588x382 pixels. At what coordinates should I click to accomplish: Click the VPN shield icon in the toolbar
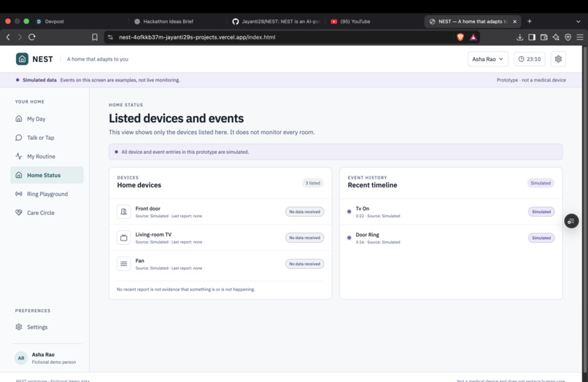point(568,37)
